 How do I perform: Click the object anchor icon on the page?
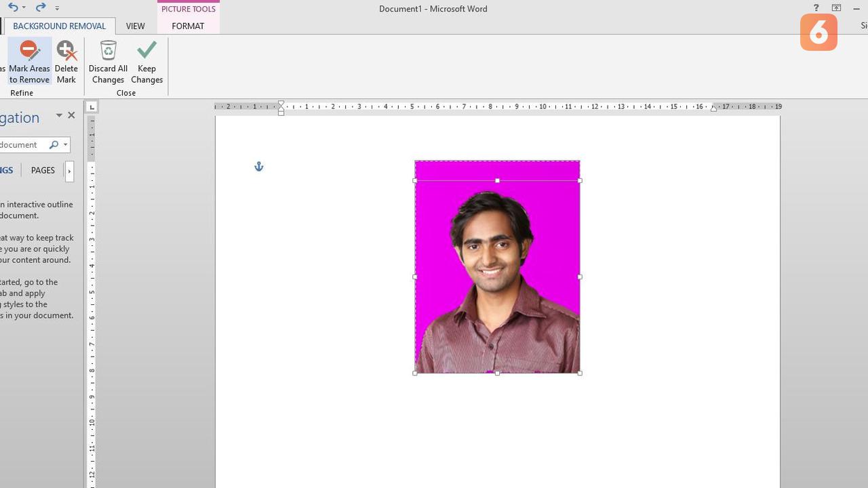pos(258,166)
